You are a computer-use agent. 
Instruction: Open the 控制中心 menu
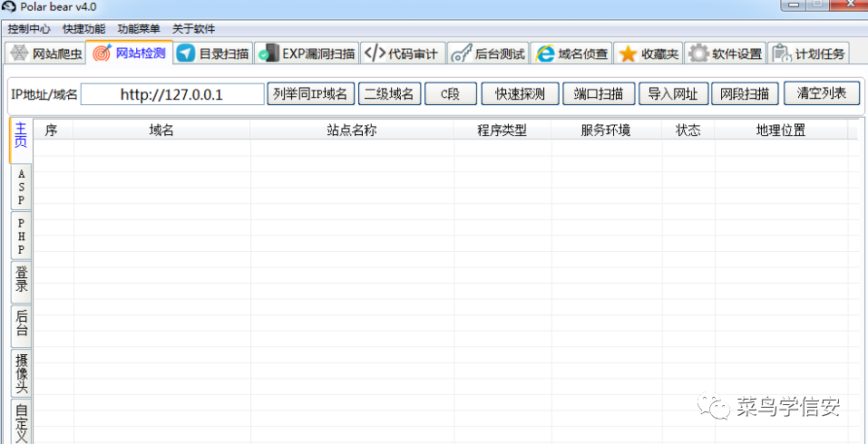[x=29, y=29]
